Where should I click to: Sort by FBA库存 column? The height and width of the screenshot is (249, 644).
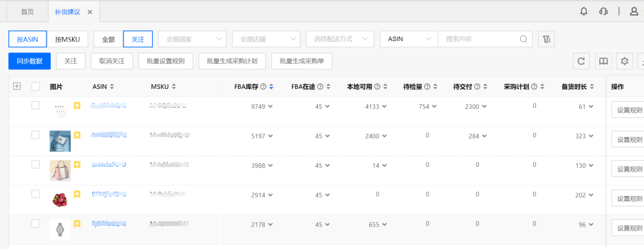[x=271, y=86]
